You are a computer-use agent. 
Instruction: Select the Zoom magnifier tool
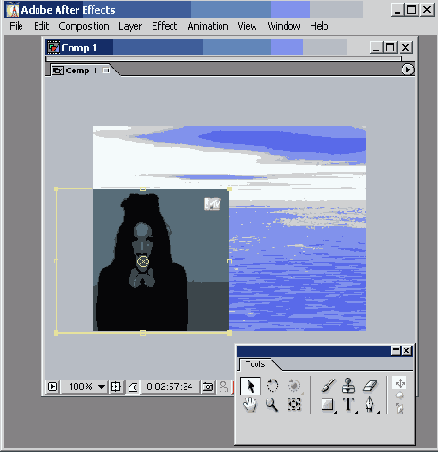pos(272,405)
